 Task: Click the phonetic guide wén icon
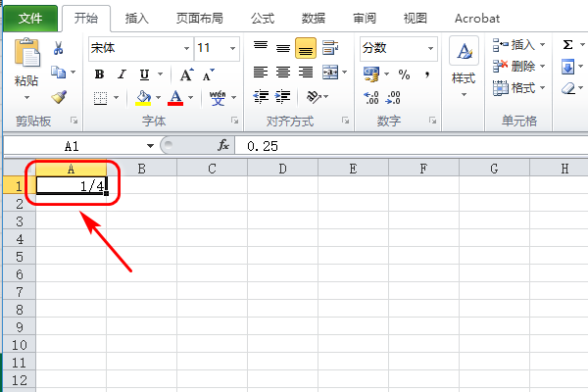point(218,98)
